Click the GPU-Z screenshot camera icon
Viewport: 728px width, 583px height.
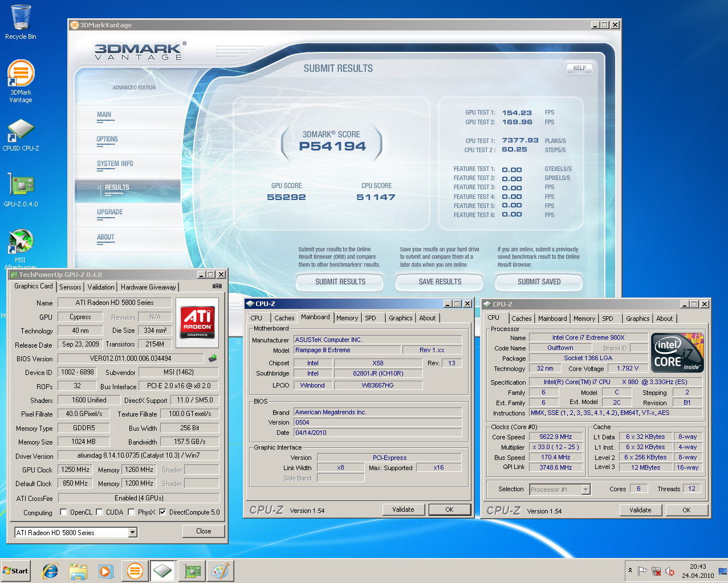(217, 286)
